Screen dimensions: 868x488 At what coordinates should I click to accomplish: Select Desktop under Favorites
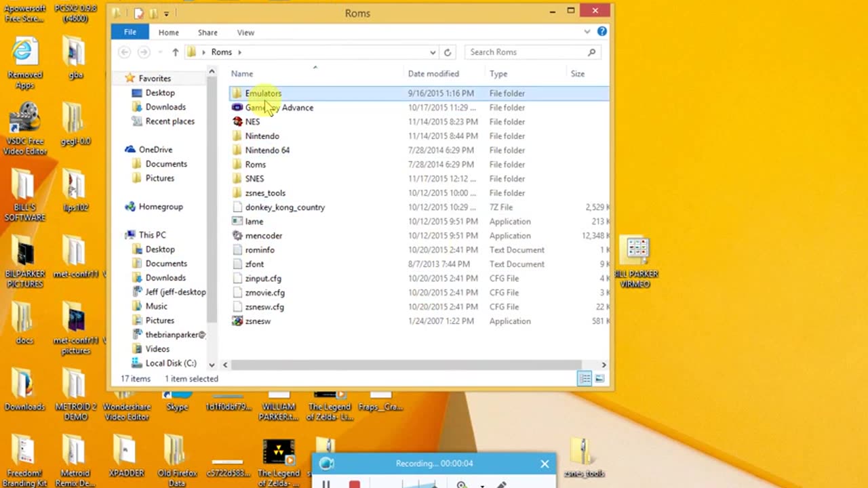tap(160, 93)
